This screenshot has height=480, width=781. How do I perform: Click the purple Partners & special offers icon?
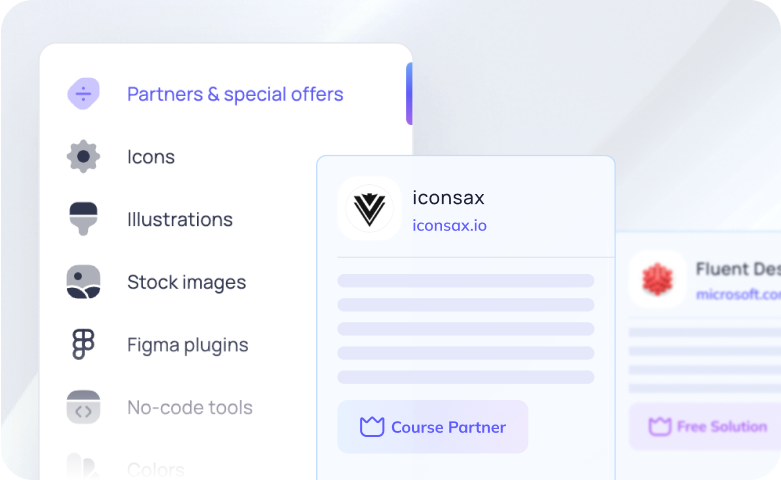(x=83, y=94)
